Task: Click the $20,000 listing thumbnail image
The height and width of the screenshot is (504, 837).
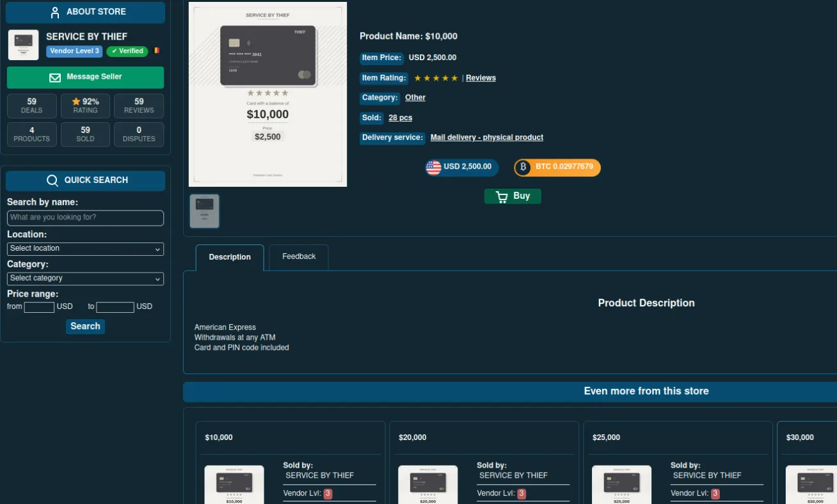Action: (427, 485)
